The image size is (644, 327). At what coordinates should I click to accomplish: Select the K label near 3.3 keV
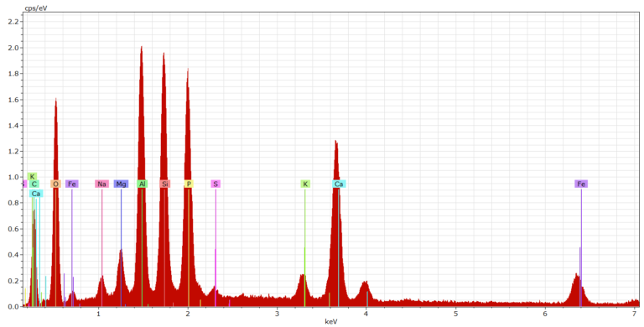305,184
